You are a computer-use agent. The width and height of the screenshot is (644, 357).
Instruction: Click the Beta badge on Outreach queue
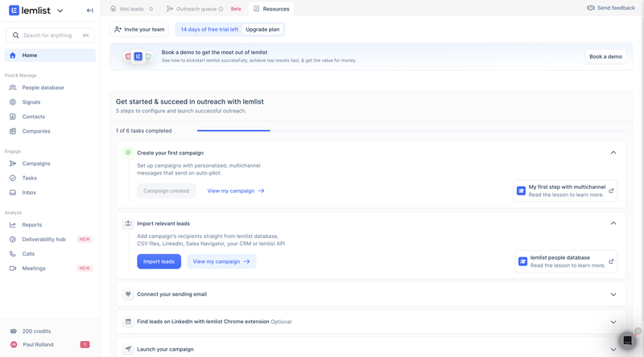pyautogui.click(x=236, y=9)
